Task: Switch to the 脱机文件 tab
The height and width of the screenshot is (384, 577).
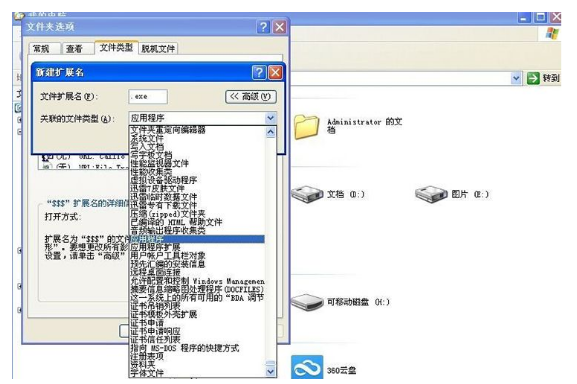Action: (158, 49)
